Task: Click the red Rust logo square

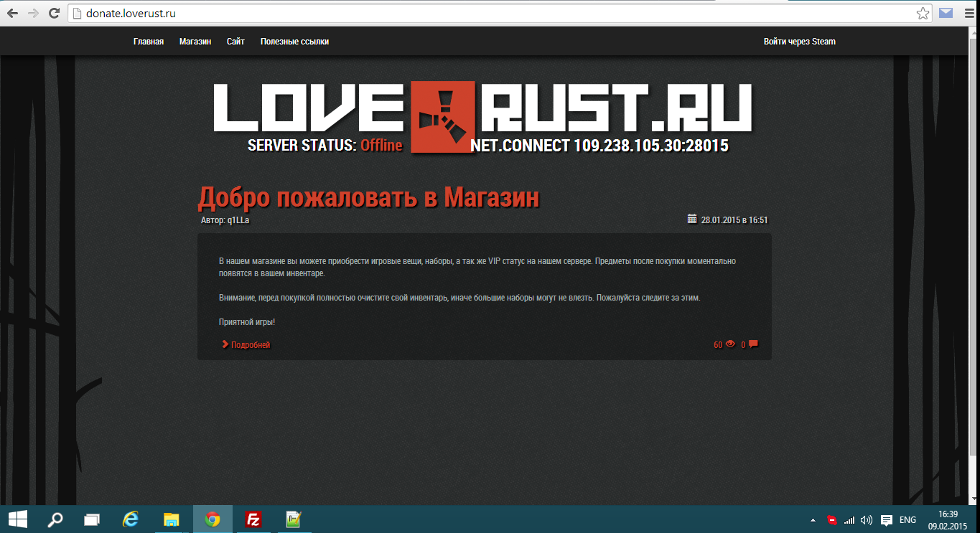Action: coord(442,116)
